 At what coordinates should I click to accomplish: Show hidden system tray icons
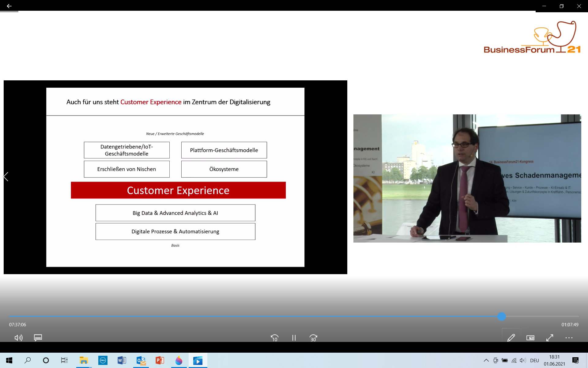click(486, 360)
